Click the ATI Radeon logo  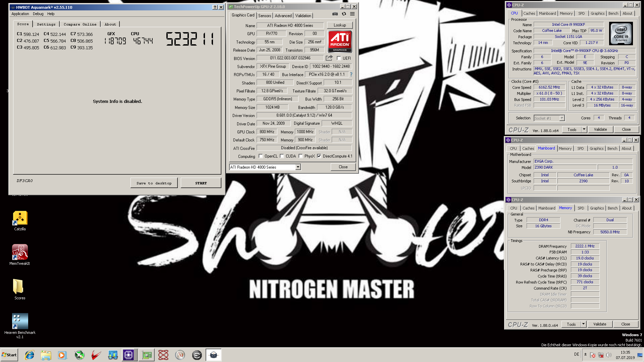340,42
